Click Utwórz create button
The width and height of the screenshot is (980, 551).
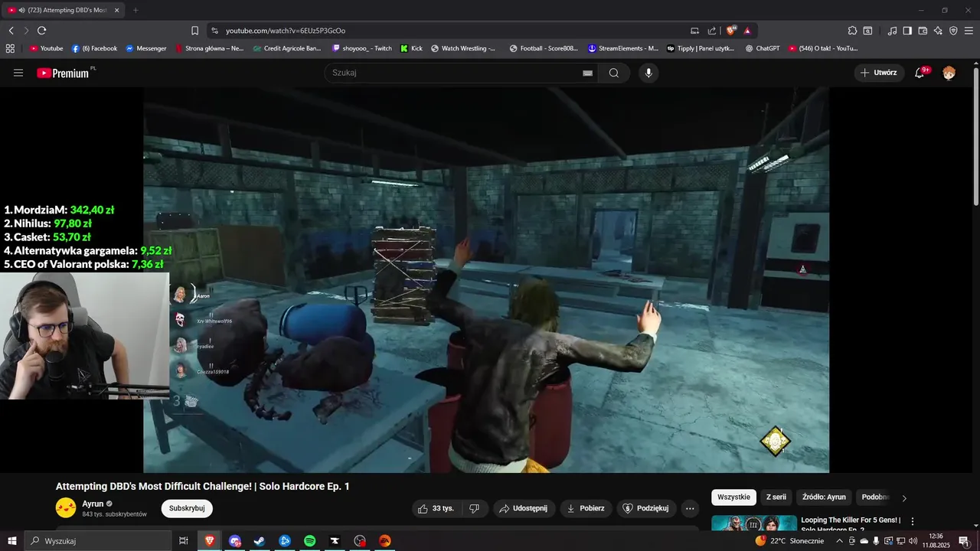point(878,73)
